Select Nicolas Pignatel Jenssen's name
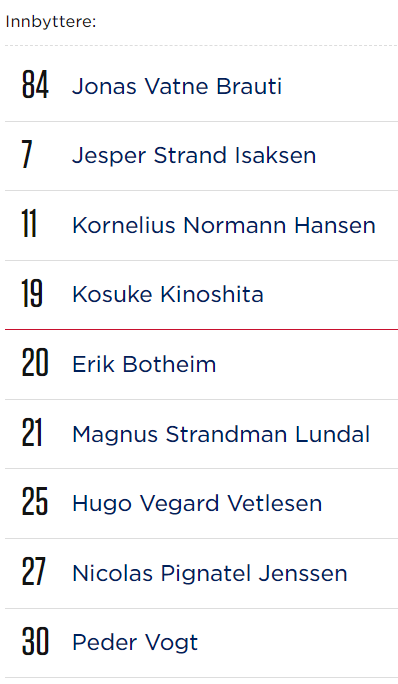This screenshot has height=684, width=398. pyautogui.click(x=209, y=574)
